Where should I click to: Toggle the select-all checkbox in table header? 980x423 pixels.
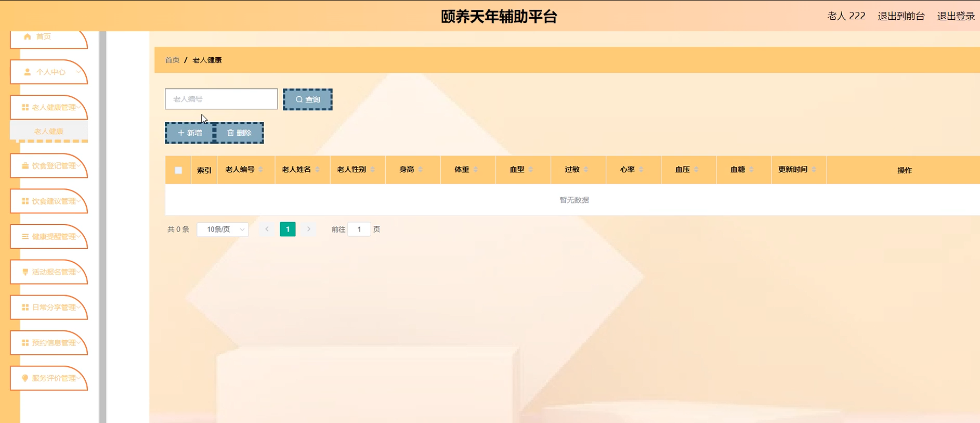coord(178,170)
